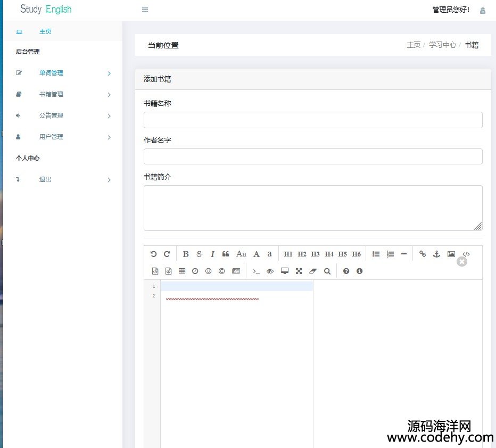Apply strikethrough formatting in the editor
Screen dimensions: 496x448
[x=199, y=254]
